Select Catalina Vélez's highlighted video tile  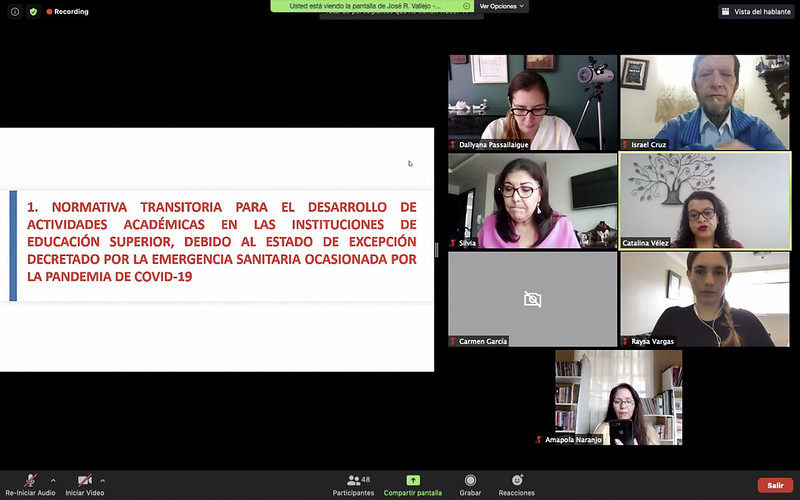705,200
